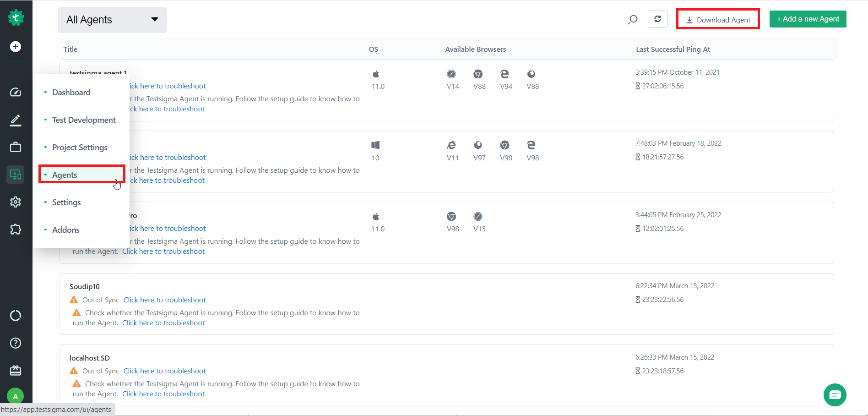Screen dimensions: 868x416
Task: Open the Dashboard gauge icon in the sidebar
Action: [x=16, y=92]
